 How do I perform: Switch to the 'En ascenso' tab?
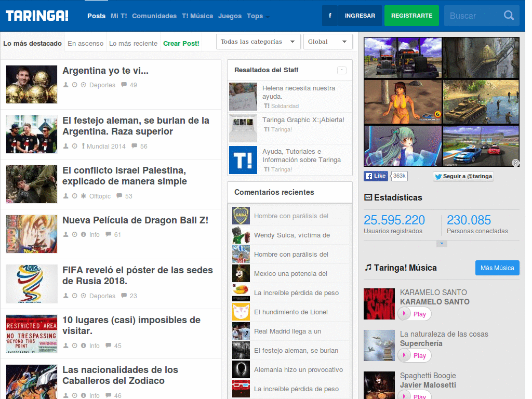coord(85,44)
